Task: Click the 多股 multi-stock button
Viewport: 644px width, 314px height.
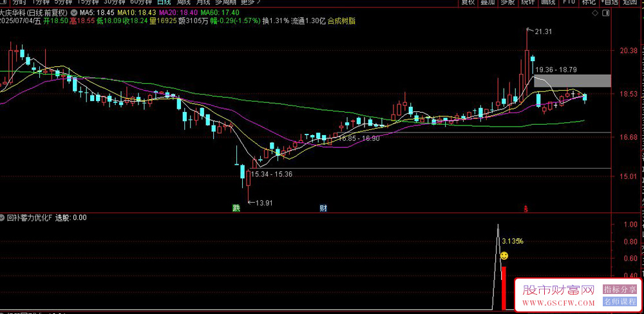Action: click(507, 2)
